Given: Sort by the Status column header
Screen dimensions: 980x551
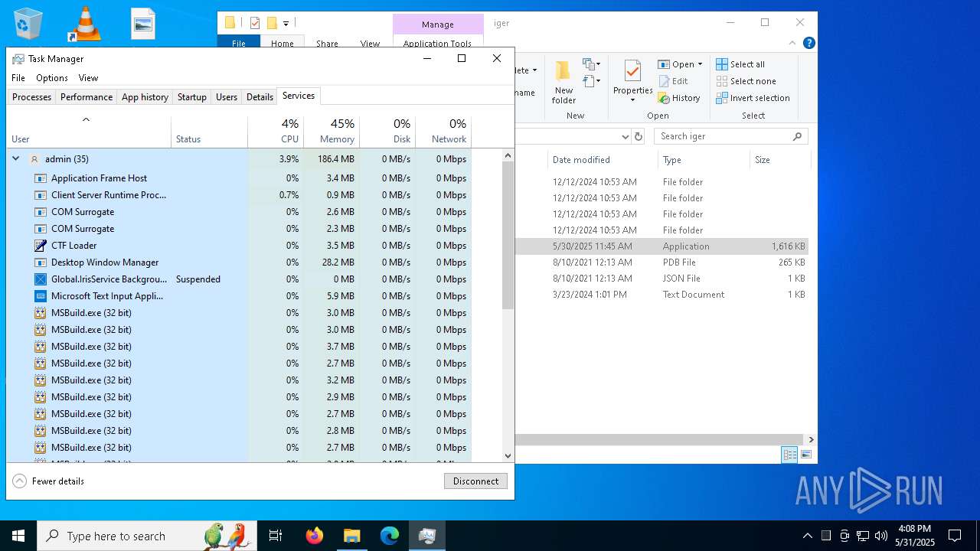Looking at the screenshot, I should pyautogui.click(x=209, y=132).
